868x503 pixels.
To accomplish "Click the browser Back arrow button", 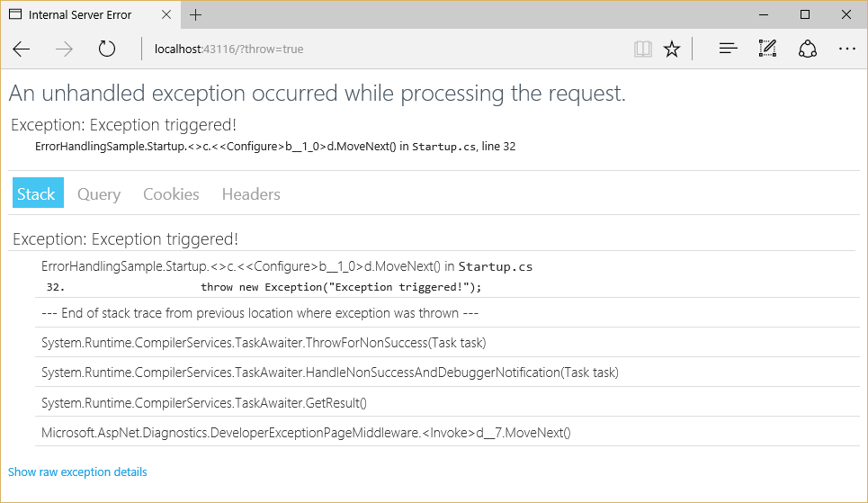I will click(x=22, y=49).
